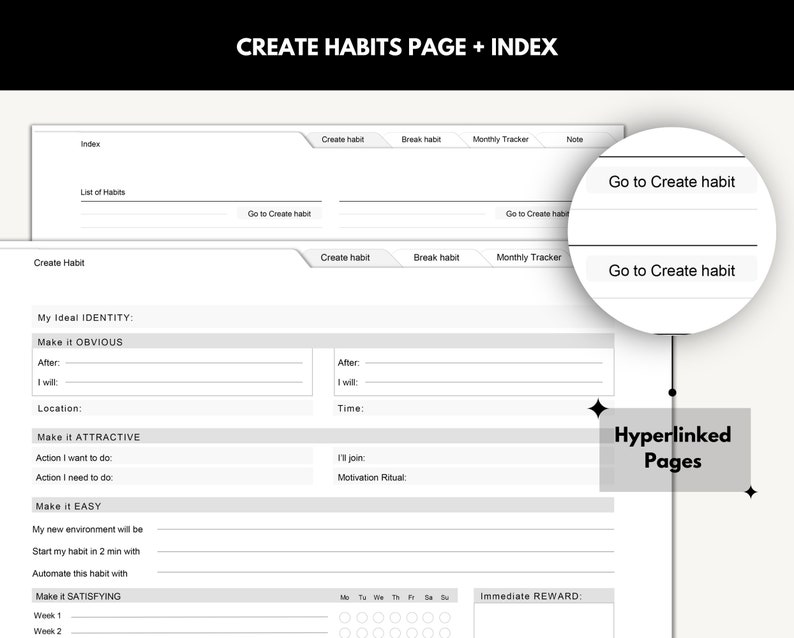Click the right box's After line

point(484,363)
